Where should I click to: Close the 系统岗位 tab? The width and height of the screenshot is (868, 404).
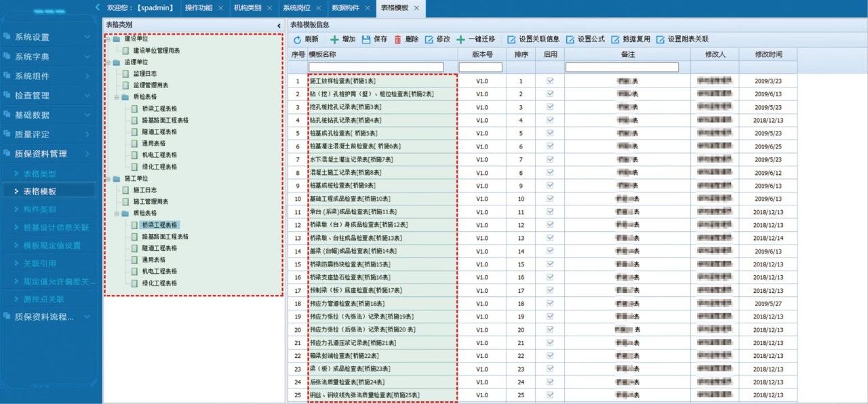coord(318,8)
